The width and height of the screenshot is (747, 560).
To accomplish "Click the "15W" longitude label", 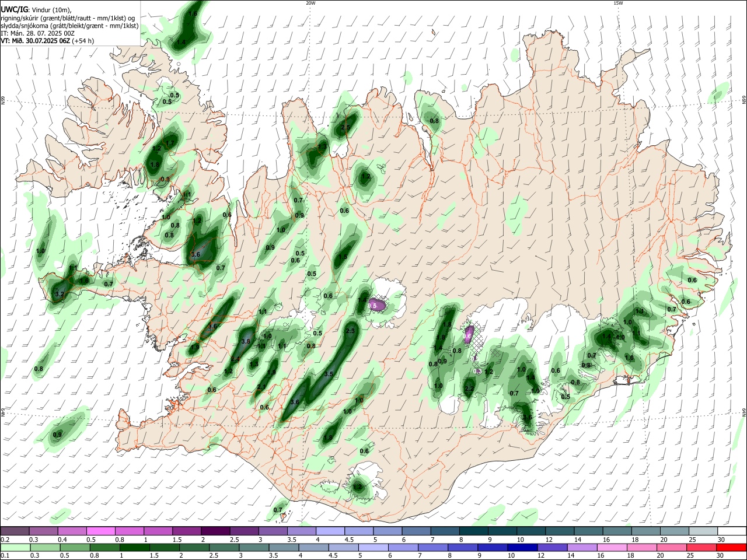I will click(619, 3).
